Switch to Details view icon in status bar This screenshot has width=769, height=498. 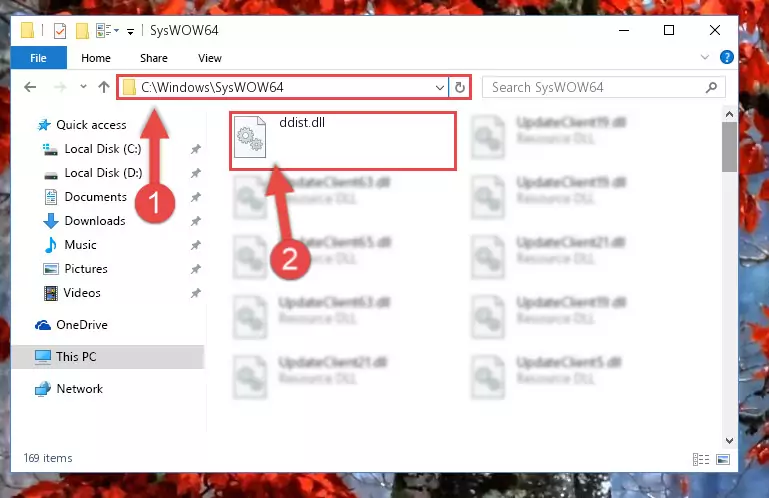click(701, 459)
